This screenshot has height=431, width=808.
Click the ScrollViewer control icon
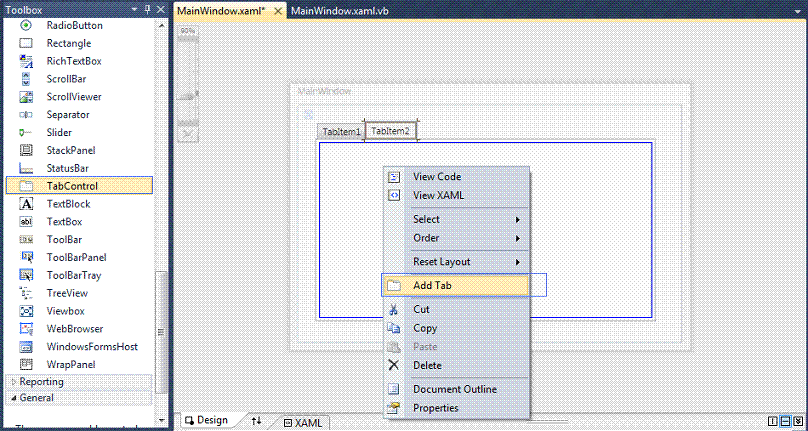coord(26,97)
